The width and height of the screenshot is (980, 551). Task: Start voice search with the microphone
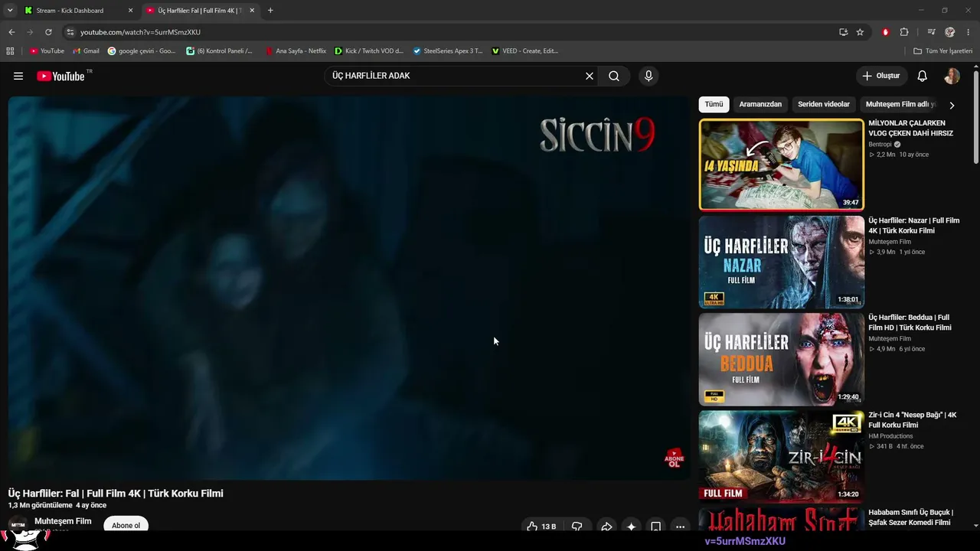648,76
